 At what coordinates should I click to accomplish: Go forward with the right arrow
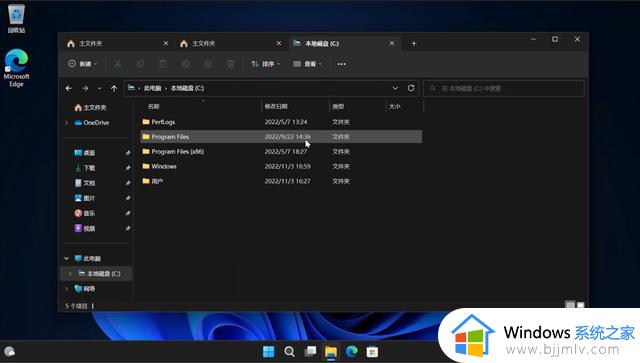(85, 88)
